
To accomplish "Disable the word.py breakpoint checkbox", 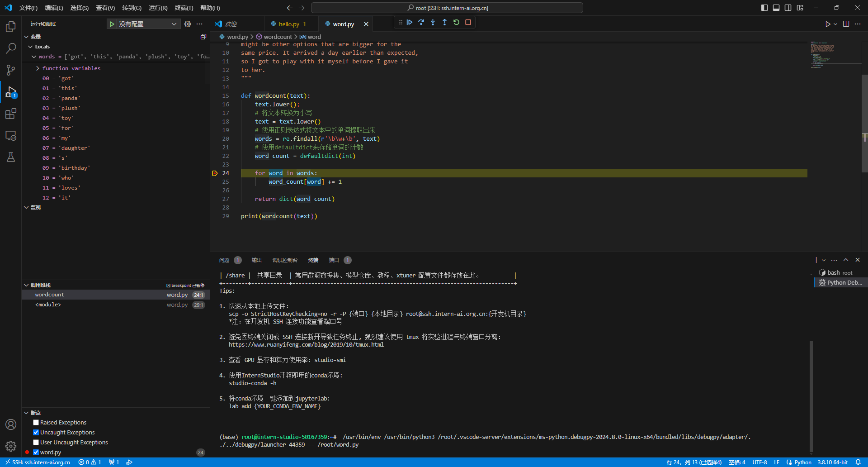I will point(36,453).
